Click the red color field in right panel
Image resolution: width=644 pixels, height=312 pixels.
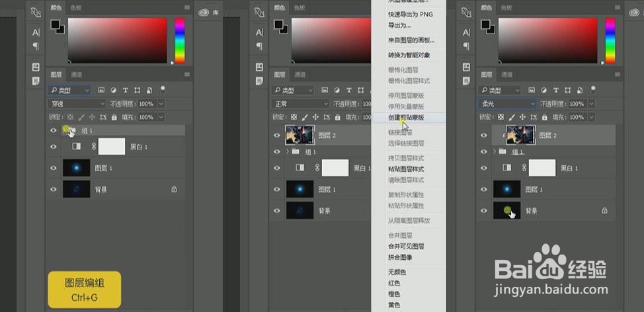pyautogui.click(x=547, y=40)
